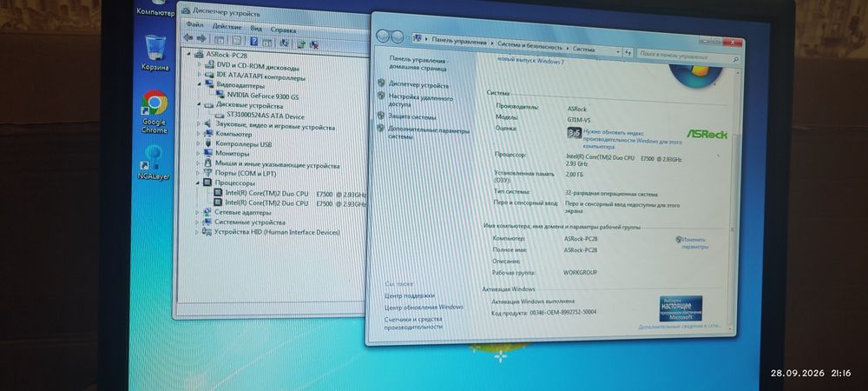Image resolution: width=868 pixels, height=391 pixels.
Task: Click DVD и CD-ROM дисководы drive icon
Action: 210,65
